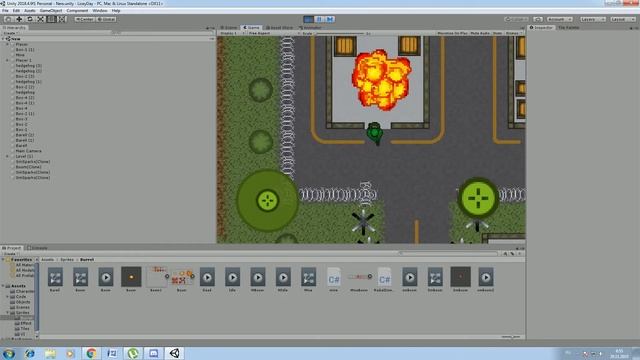Open the cloud services button
This screenshot has width=640, height=360.
[538, 19]
